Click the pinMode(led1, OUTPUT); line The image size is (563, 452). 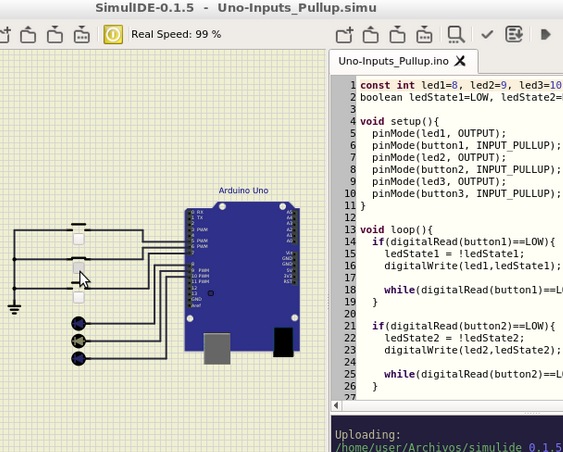[439, 134]
